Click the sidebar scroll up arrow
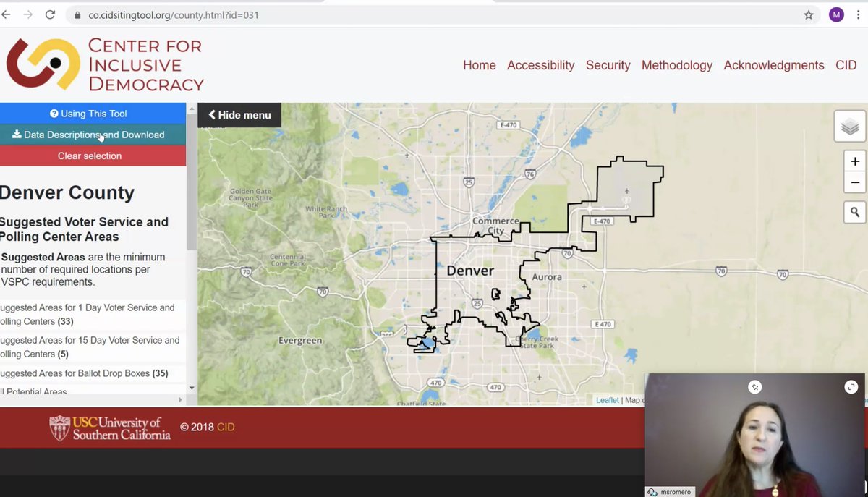 coord(192,107)
